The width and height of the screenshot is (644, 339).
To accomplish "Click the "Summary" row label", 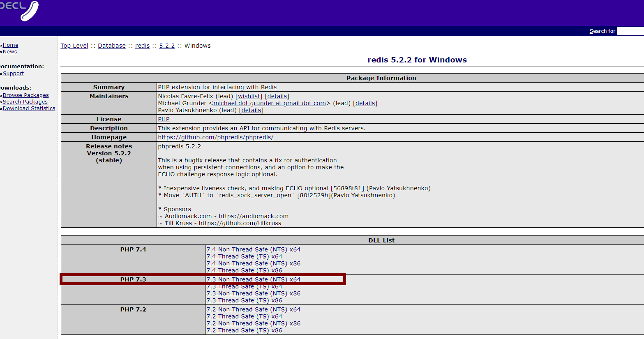I will point(109,87).
